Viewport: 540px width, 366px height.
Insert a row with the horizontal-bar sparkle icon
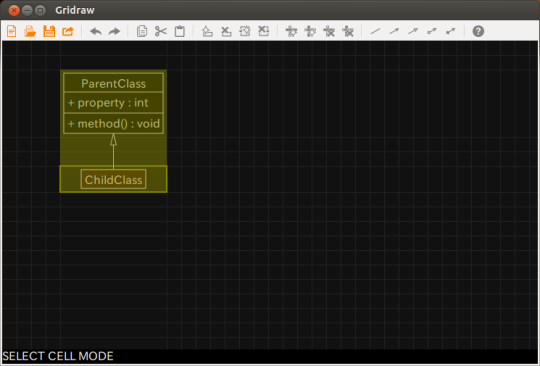[x=291, y=31]
